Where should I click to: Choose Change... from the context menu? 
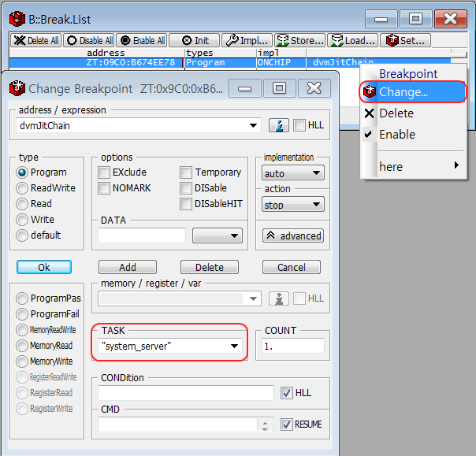tap(403, 92)
